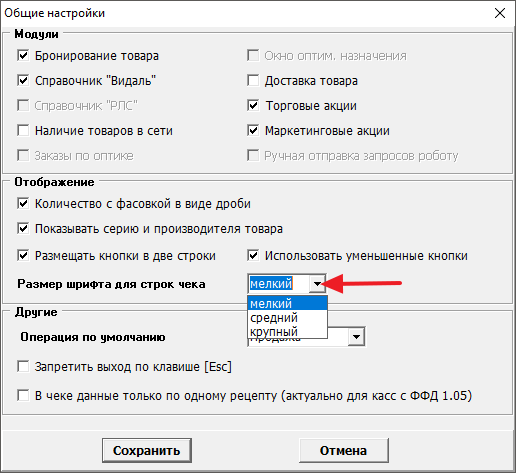Viewport: 516px width, 473px height.
Task: Click the Модули group heading
Action: (x=36, y=34)
